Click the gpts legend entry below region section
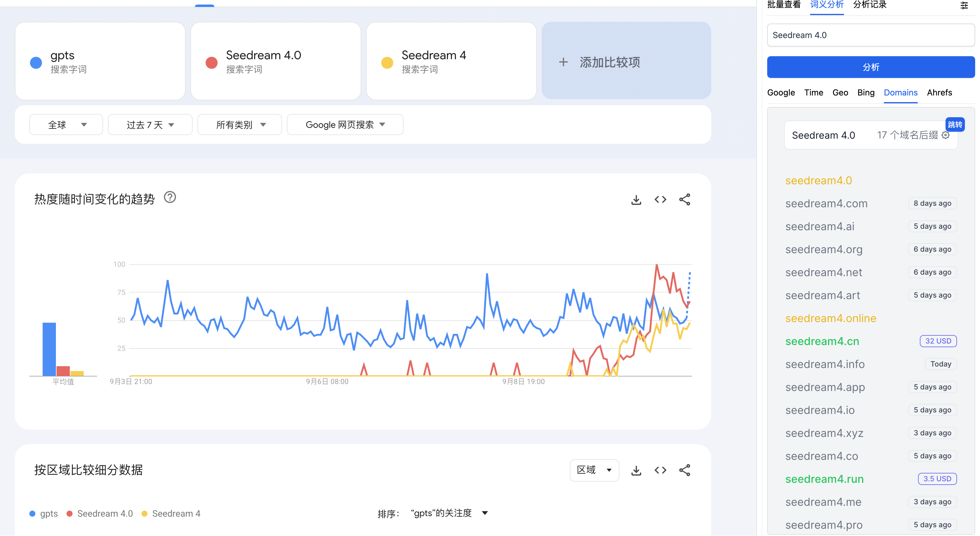 pyautogui.click(x=44, y=513)
